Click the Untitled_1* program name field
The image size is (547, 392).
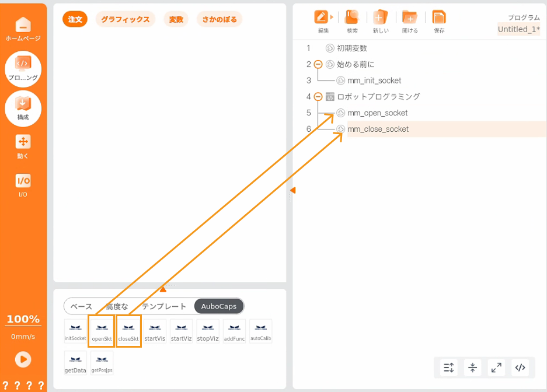click(519, 29)
